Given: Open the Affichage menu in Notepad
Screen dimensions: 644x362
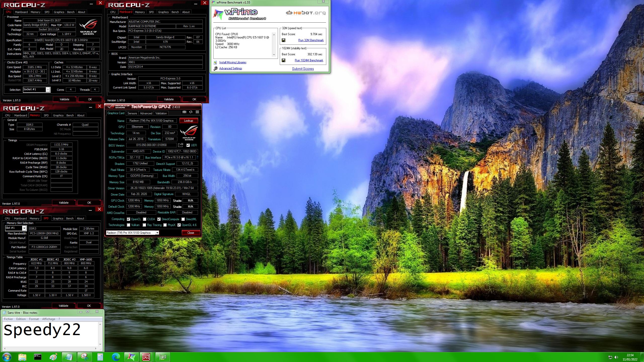Looking at the screenshot, I should [49, 319].
